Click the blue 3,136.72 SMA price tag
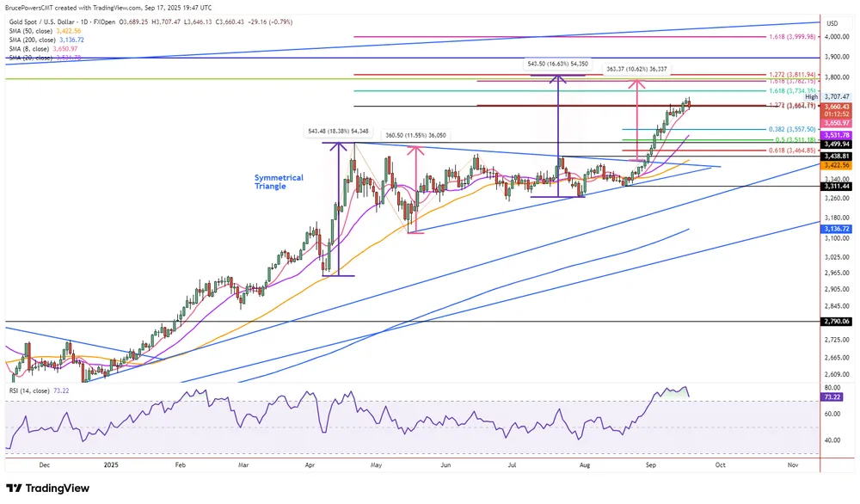 tap(833, 229)
